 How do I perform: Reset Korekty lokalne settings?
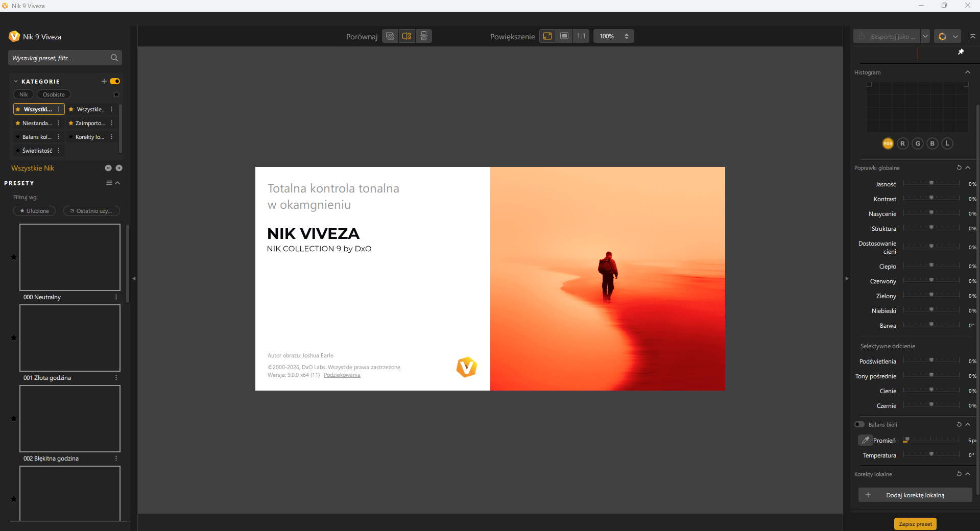pos(959,474)
